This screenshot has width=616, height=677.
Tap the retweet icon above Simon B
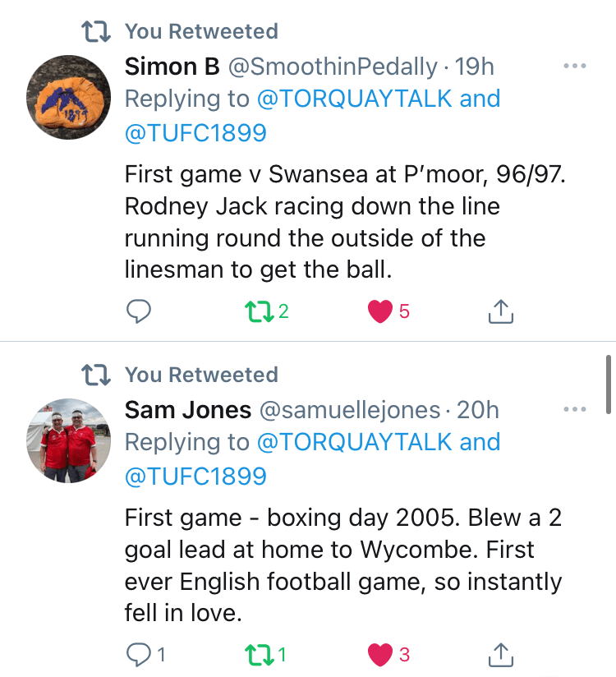(96, 31)
